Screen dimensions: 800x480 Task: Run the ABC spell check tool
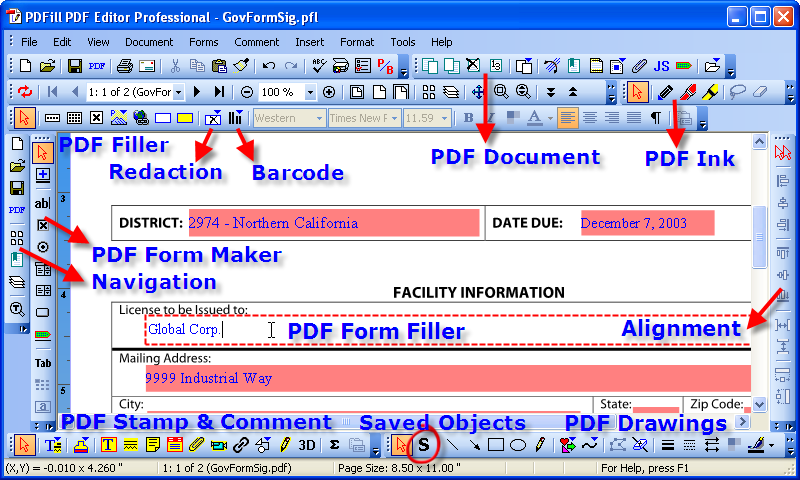point(319,65)
